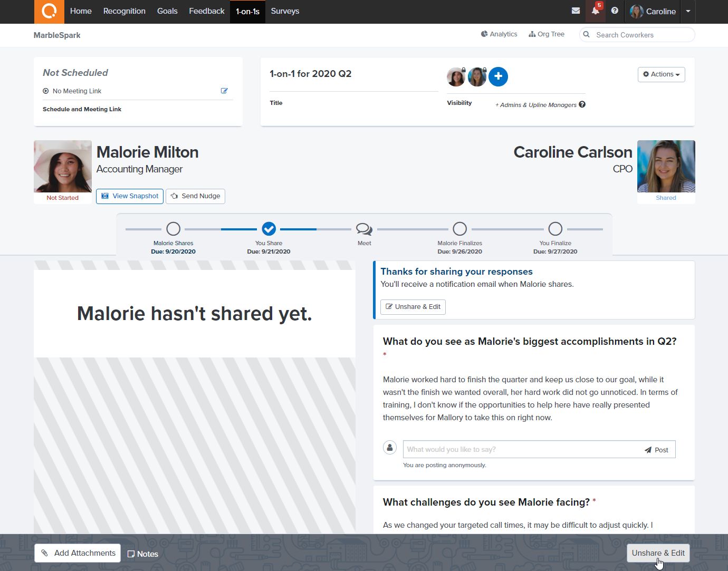Send a nudge to Malorie

point(195,196)
